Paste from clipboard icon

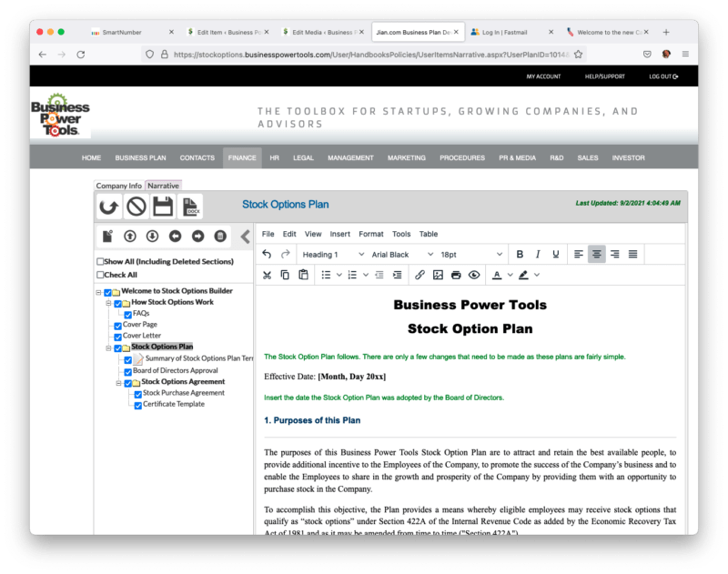[x=303, y=275]
